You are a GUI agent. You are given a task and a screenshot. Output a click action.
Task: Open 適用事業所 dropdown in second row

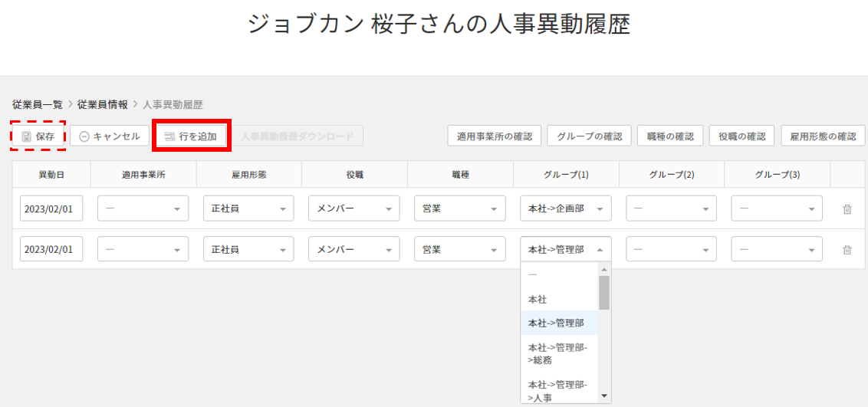pos(143,249)
